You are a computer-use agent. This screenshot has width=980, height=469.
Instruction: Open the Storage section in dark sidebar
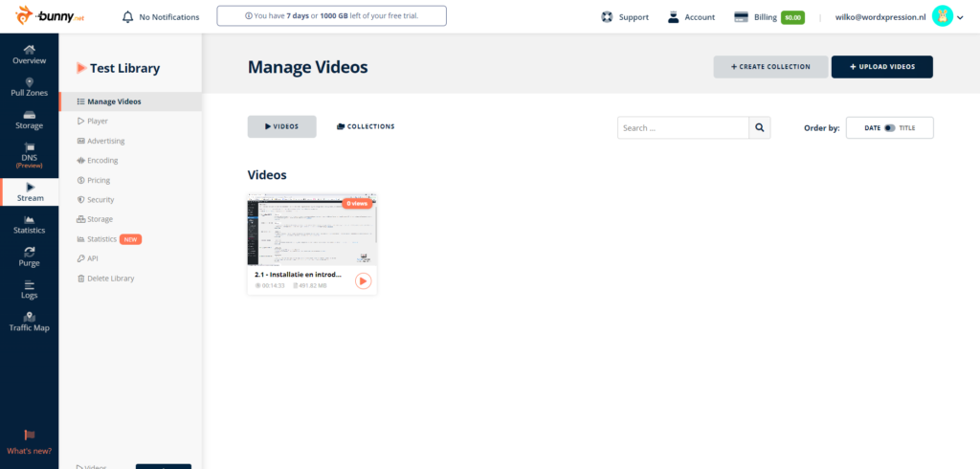[x=30, y=120]
